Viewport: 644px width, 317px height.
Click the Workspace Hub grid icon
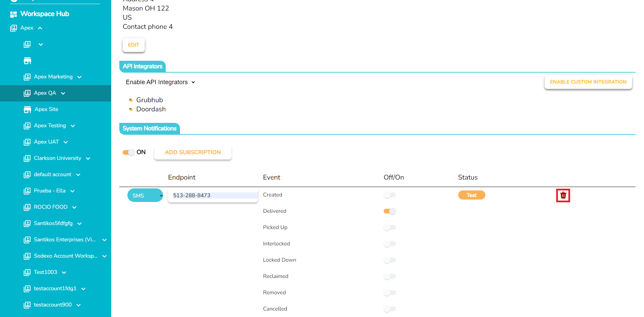(x=14, y=14)
